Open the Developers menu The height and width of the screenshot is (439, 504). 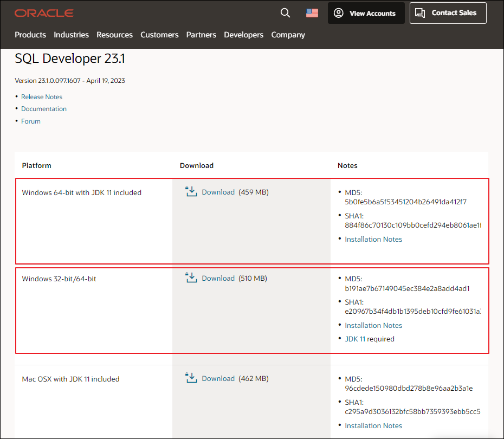click(244, 35)
